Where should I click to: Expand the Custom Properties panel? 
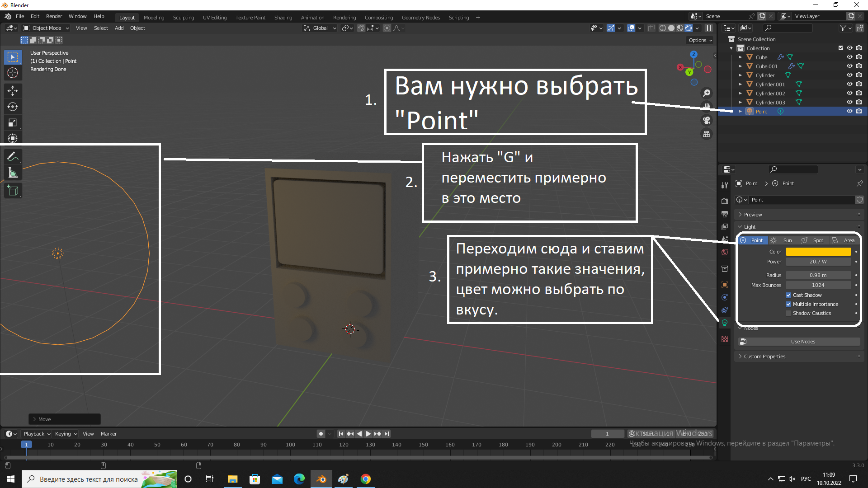click(764, 357)
